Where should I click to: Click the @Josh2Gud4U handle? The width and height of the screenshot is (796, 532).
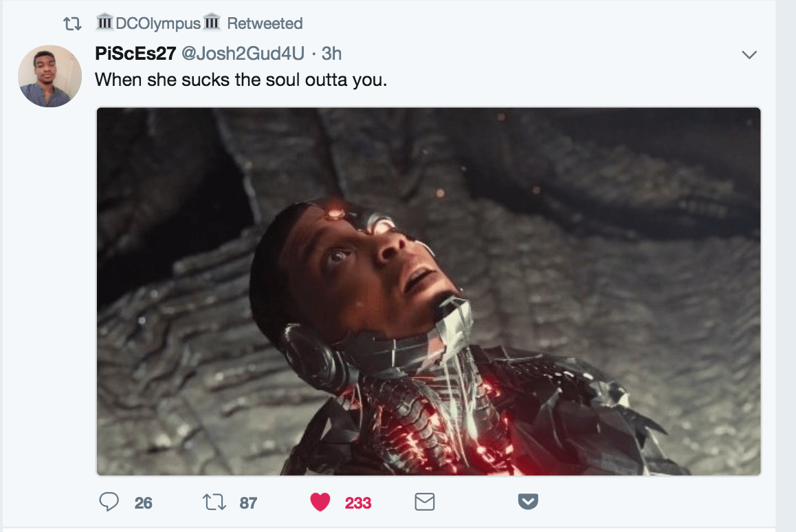243,54
